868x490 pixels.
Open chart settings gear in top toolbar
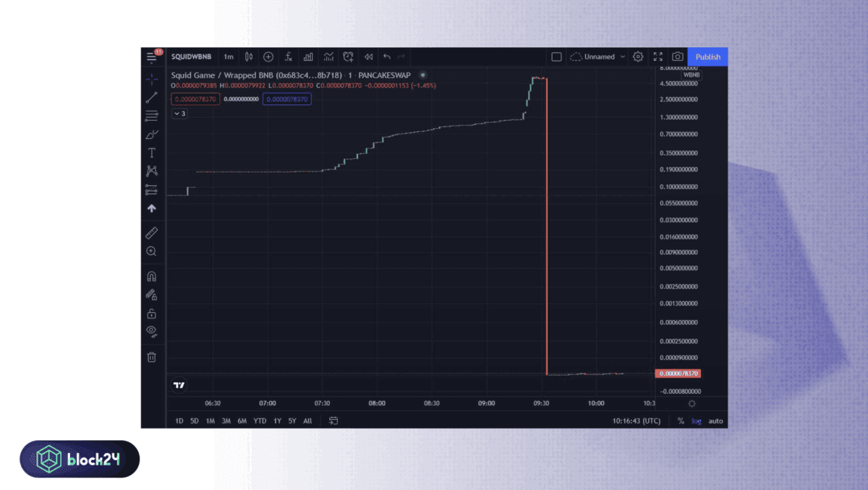[x=638, y=56]
